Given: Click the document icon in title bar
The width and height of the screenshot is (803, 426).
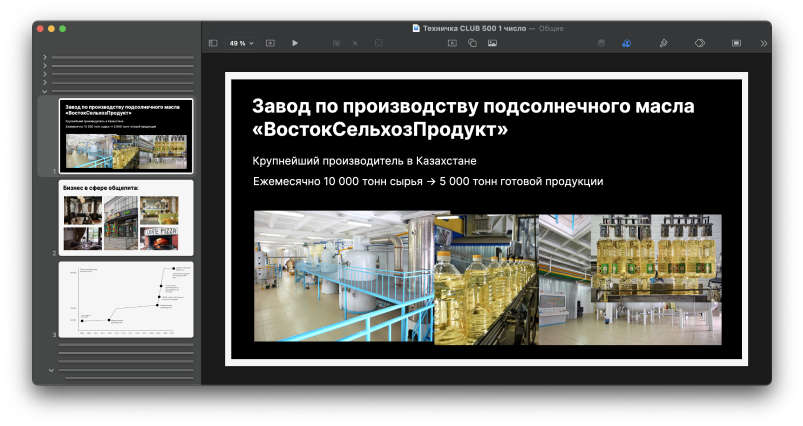Looking at the screenshot, I should (x=416, y=29).
